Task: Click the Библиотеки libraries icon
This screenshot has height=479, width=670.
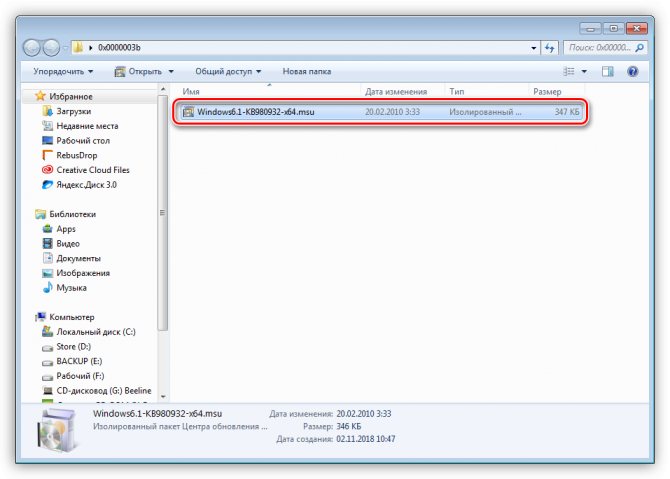Action: 40,214
